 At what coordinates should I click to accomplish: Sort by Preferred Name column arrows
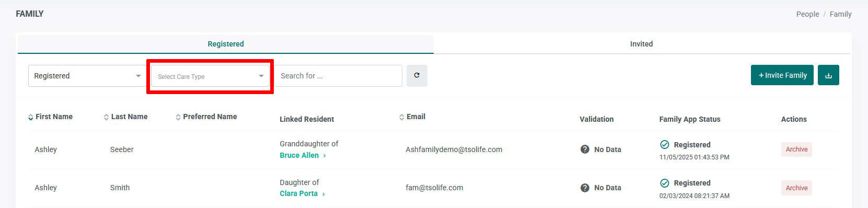coord(178,118)
